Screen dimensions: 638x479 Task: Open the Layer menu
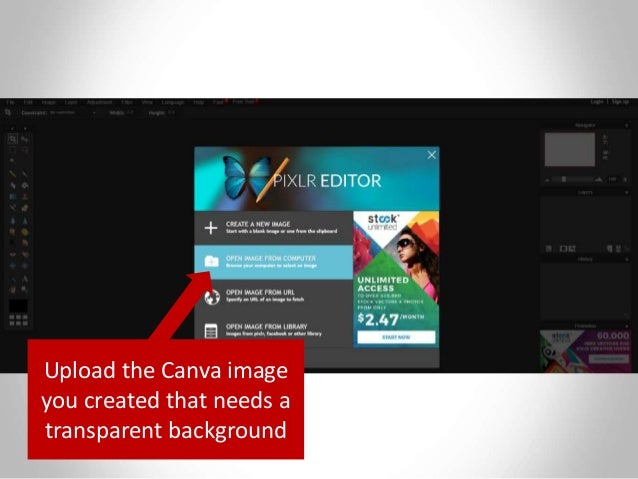[x=71, y=102]
